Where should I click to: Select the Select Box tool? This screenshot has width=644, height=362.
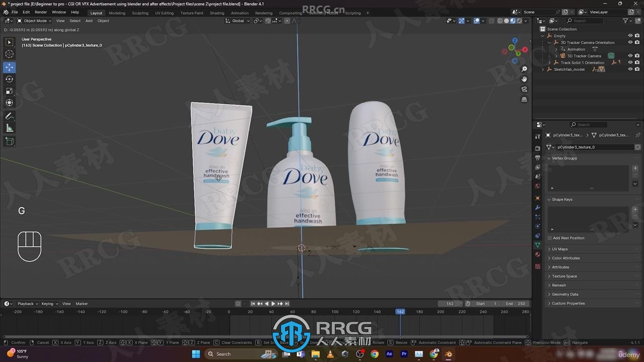pos(10,42)
